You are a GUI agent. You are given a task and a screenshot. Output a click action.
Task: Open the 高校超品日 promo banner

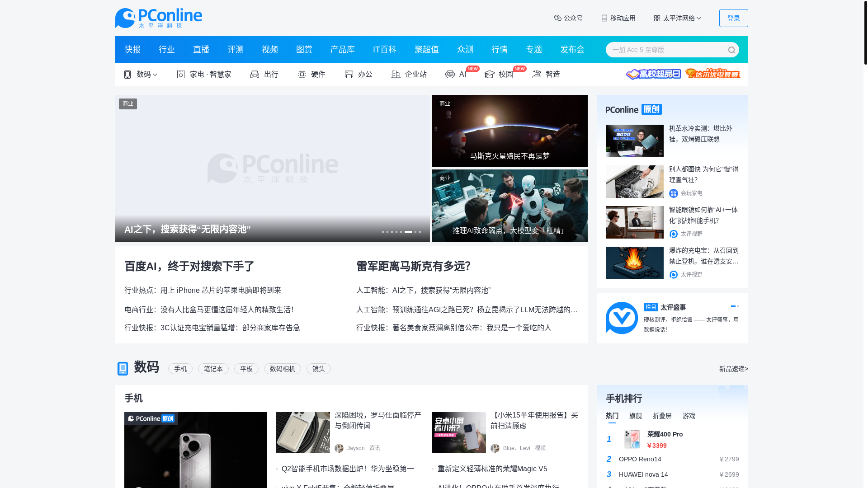point(653,74)
